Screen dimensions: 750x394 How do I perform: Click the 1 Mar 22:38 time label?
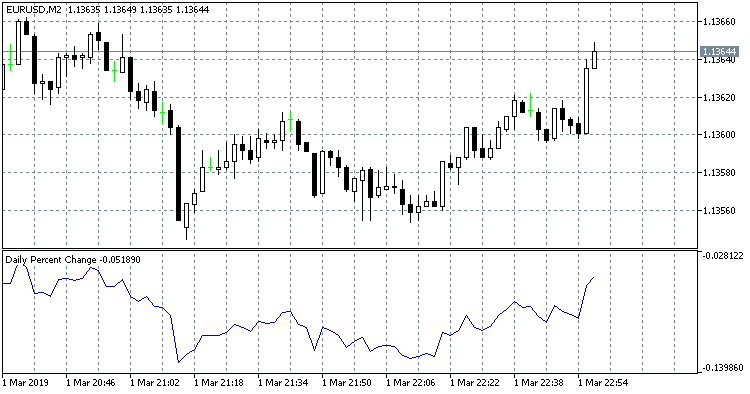(x=539, y=383)
